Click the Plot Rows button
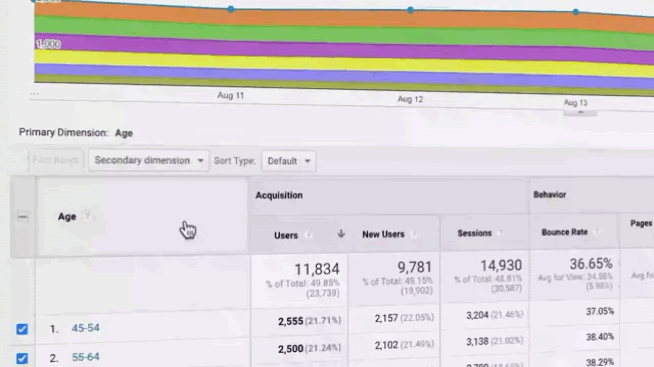 tap(56, 160)
